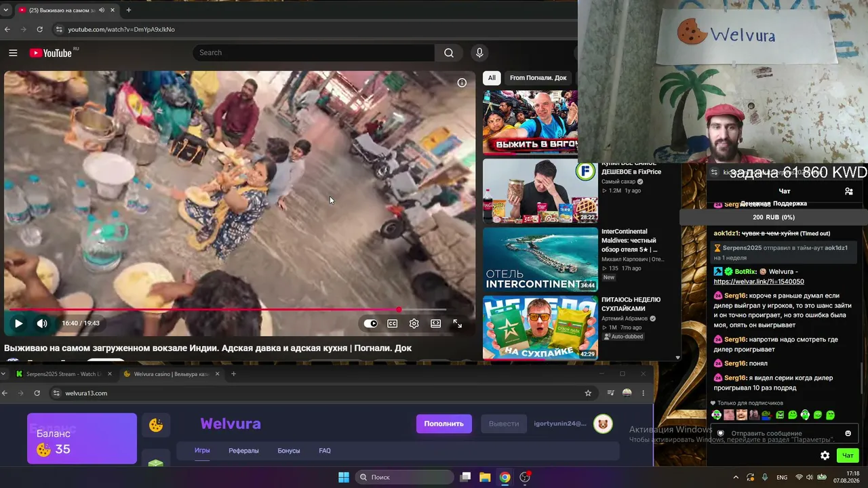Toggle YouTube autoplay switch
Screen dimensions: 868x488
click(370, 323)
